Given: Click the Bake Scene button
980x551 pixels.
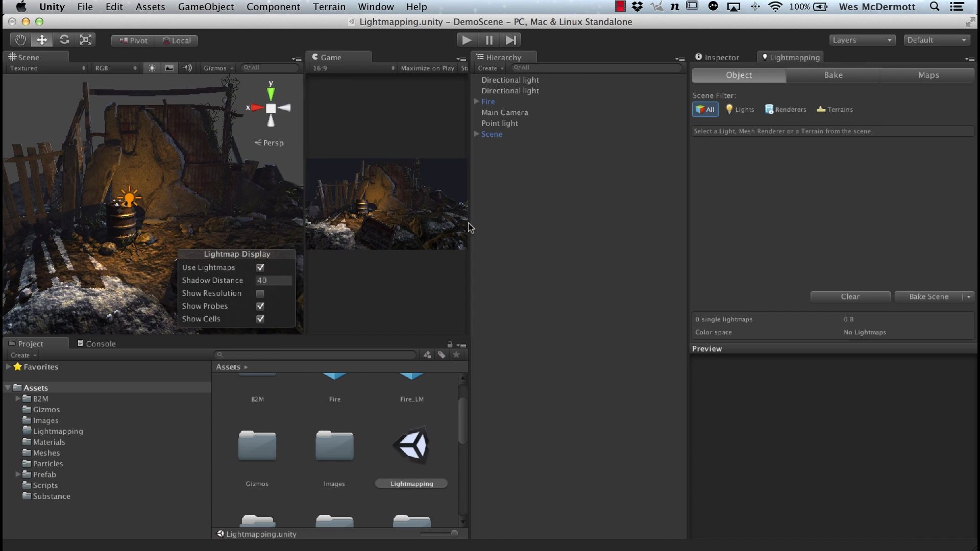Looking at the screenshot, I should 928,296.
